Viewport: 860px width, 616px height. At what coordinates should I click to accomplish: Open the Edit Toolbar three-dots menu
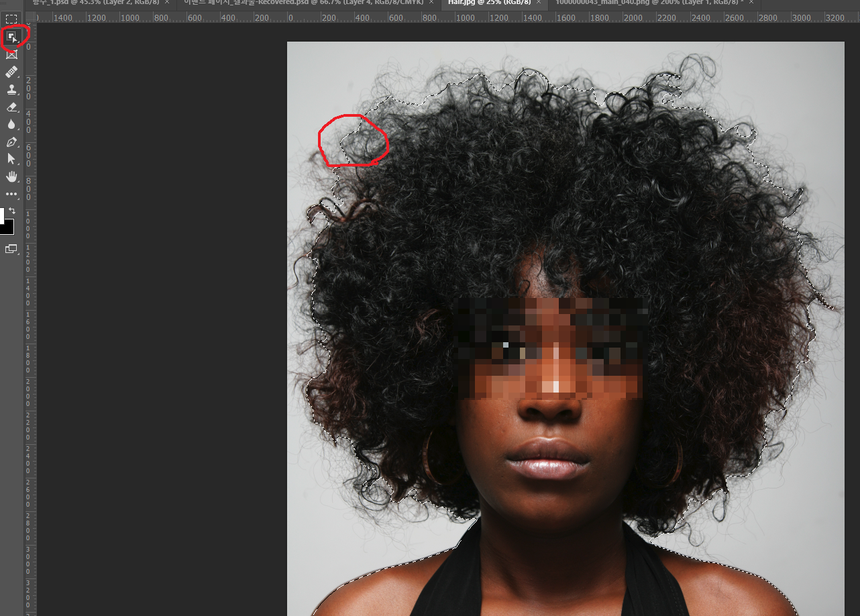click(x=11, y=194)
